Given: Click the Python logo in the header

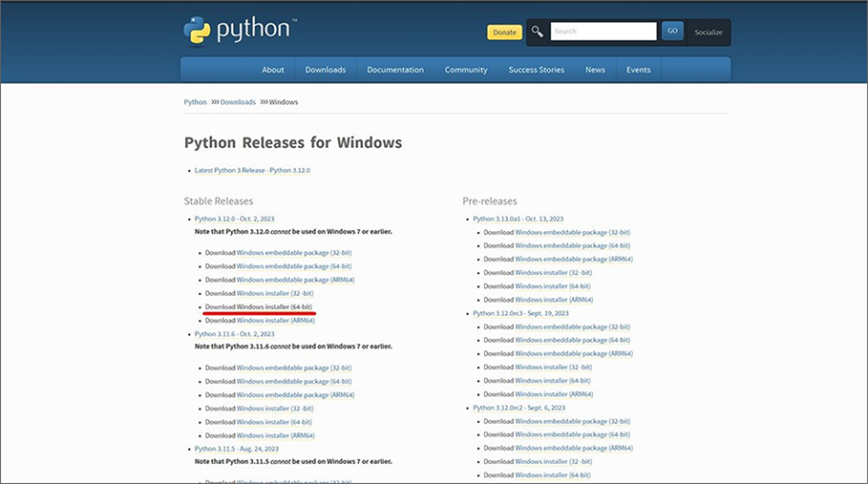Looking at the screenshot, I should click(239, 30).
